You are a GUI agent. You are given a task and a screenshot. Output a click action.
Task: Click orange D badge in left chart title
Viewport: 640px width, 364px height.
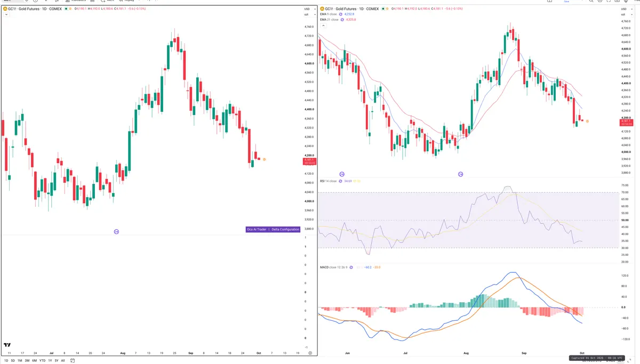(71, 9)
